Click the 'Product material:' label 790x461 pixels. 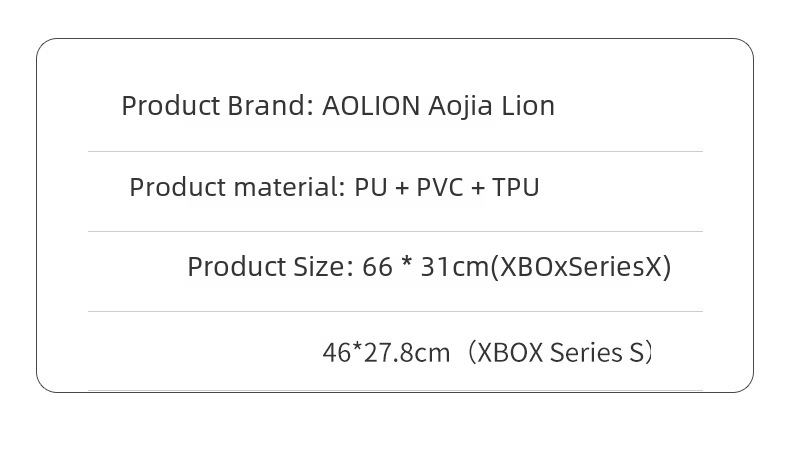point(237,187)
